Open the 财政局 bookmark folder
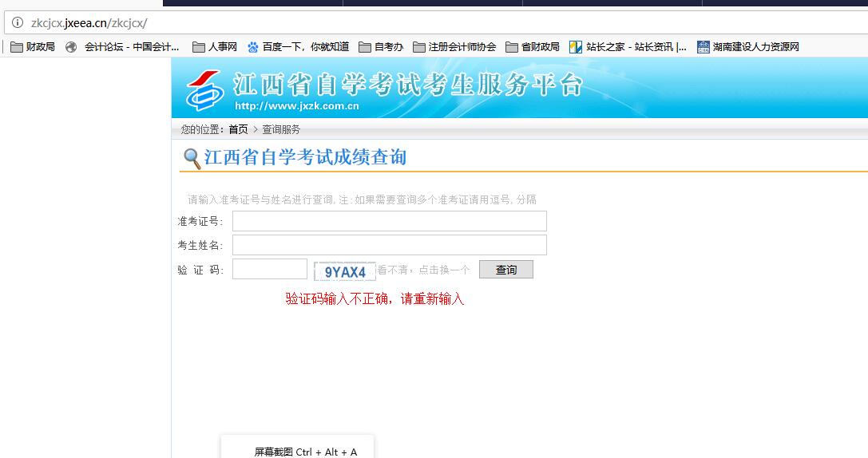The width and height of the screenshot is (868, 458). point(33,47)
